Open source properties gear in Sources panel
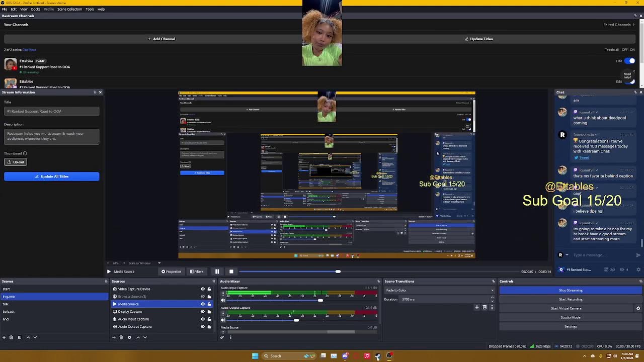 pos(129,337)
